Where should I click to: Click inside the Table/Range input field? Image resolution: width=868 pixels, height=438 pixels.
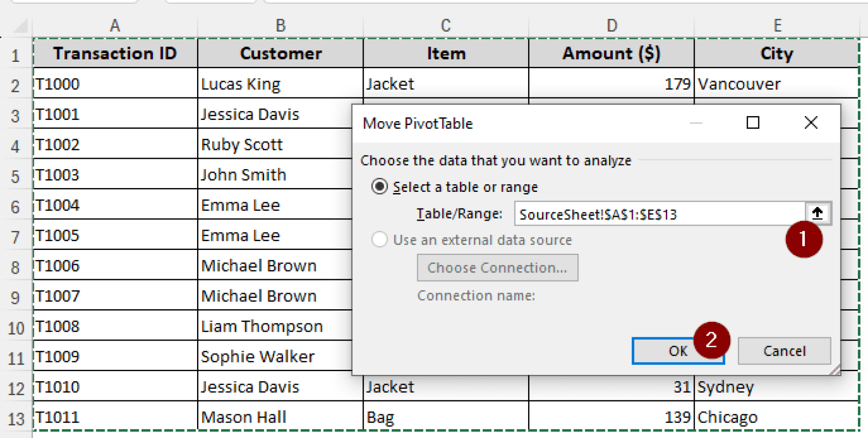pos(659,214)
